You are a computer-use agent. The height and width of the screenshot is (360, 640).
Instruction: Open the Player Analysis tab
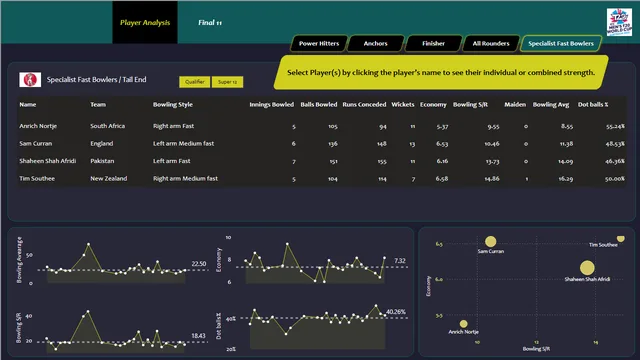coord(145,22)
